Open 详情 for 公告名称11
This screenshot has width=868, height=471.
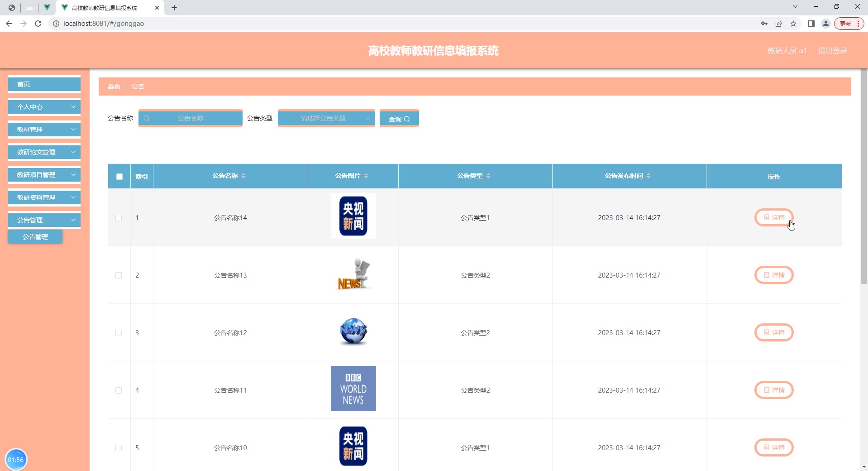click(774, 390)
